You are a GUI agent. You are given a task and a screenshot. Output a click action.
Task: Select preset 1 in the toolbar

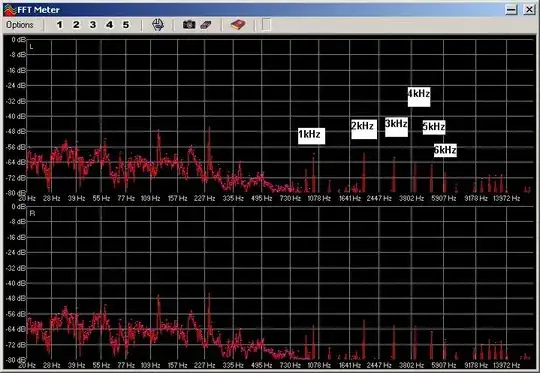click(60, 25)
